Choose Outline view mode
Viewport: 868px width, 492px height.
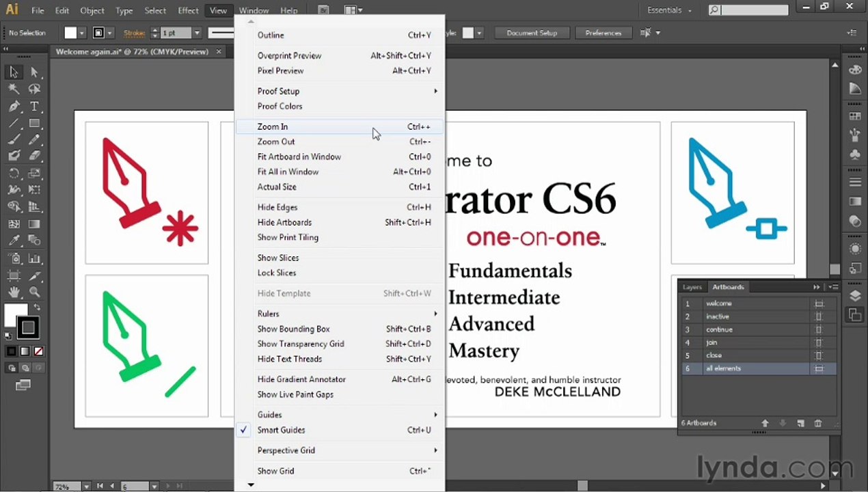(340, 35)
